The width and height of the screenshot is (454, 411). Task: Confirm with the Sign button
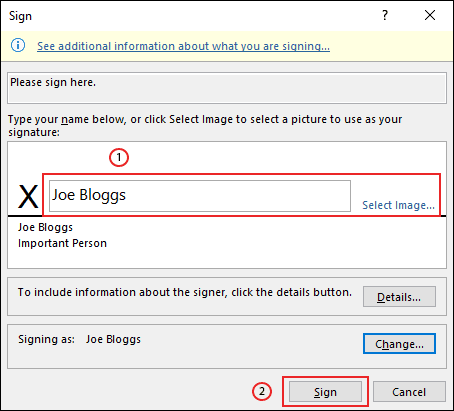point(325,392)
